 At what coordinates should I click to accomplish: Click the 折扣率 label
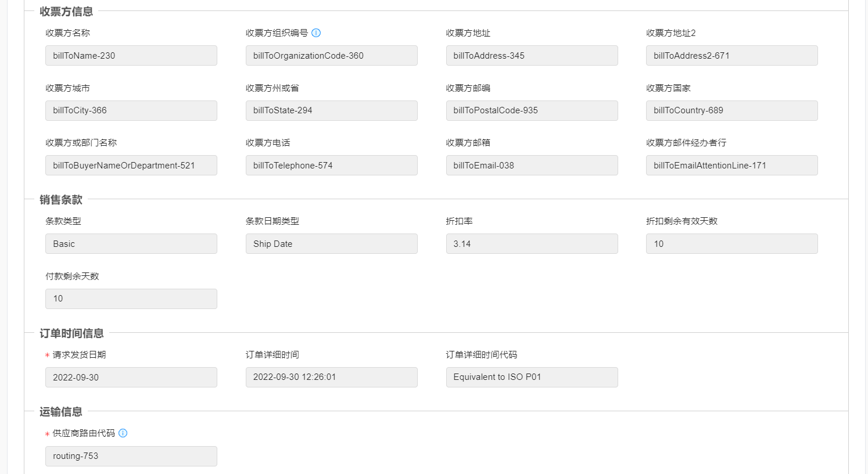point(460,221)
